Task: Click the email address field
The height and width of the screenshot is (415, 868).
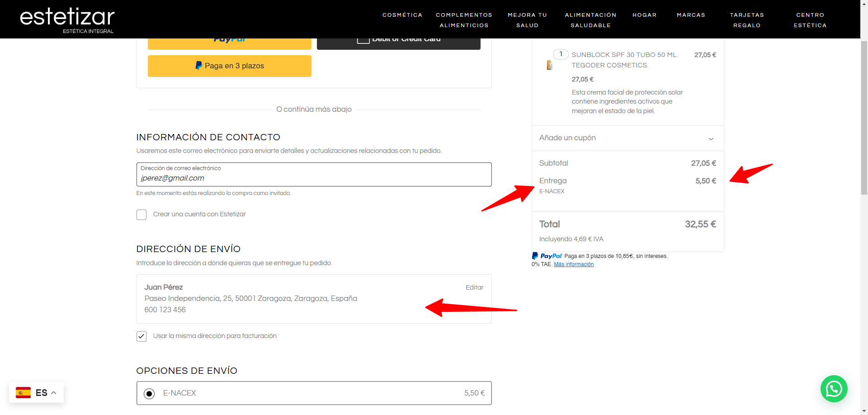Action: tap(314, 175)
